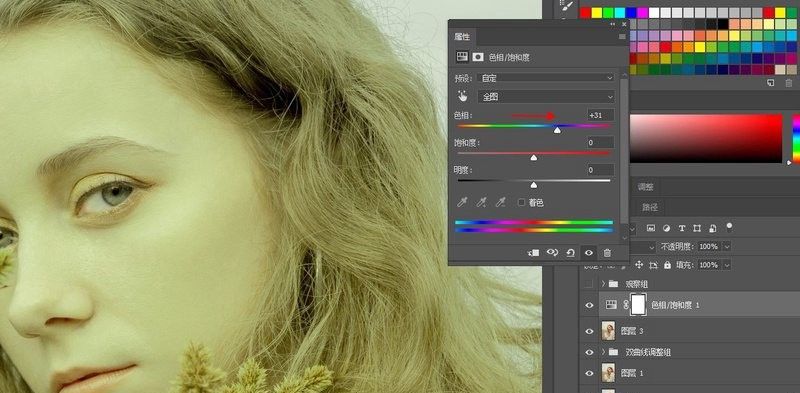The image size is (800, 393).
Task: Click the link icon on Hue/Saturation layer
Action: [x=626, y=305]
